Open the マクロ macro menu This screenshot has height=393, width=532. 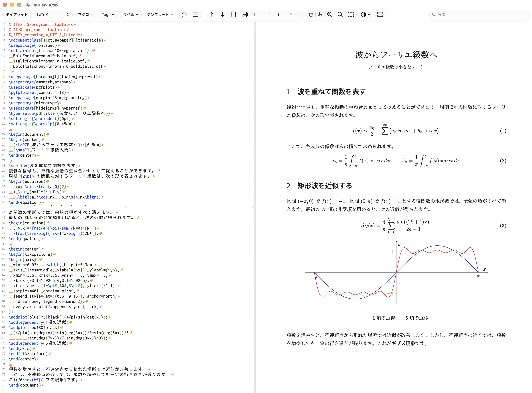85,14
